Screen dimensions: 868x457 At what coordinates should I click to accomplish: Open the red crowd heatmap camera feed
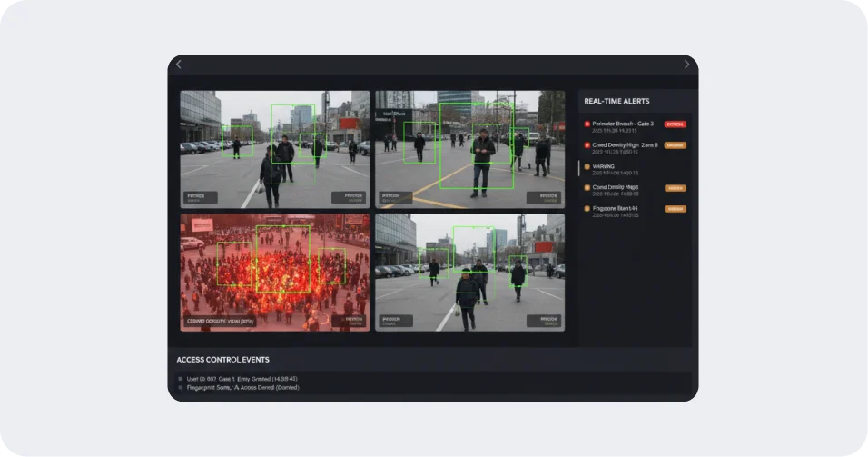click(274, 273)
